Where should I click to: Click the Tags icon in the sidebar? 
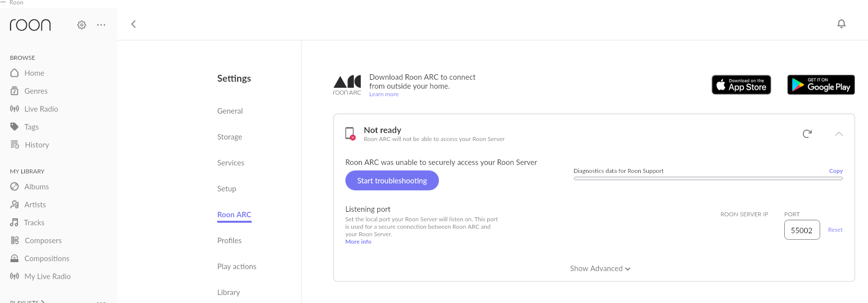coord(15,127)
